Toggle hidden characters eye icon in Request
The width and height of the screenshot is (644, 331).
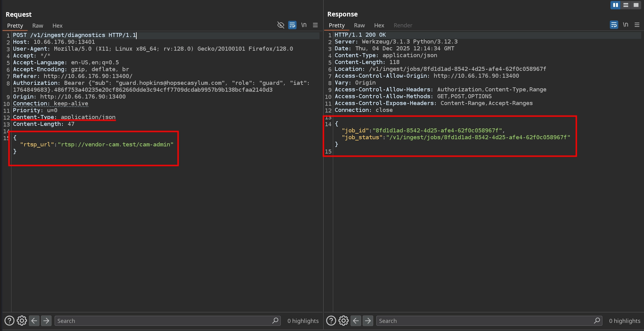tap(281, 25)
